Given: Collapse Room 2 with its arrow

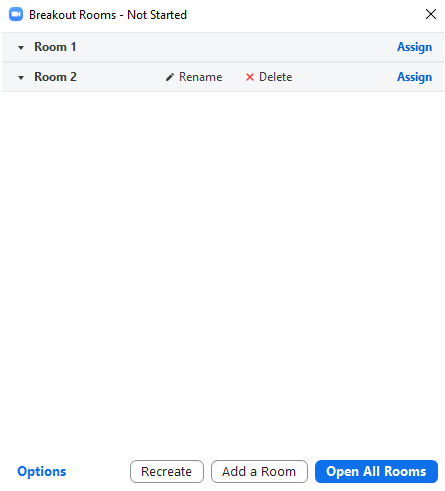Looking at the screenshot, I should coord(21,78).
